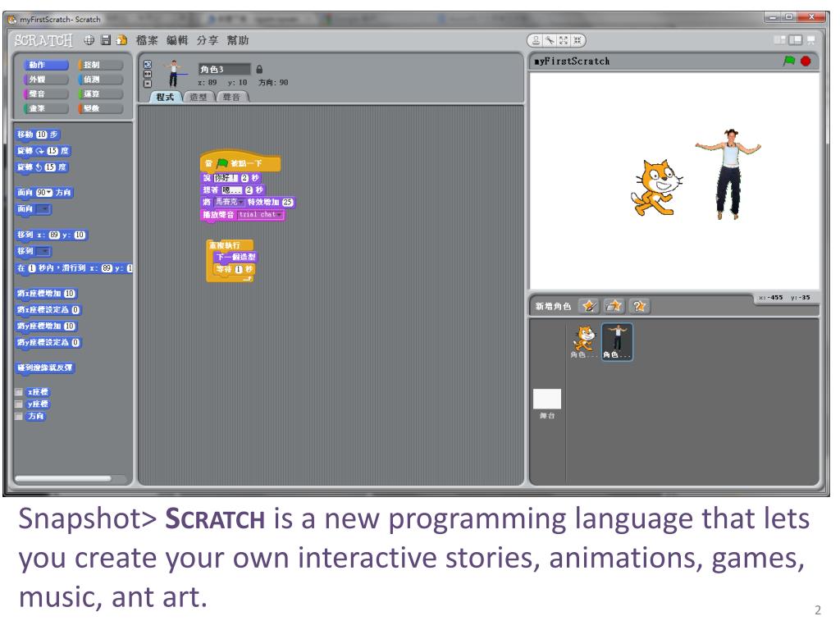Select the 變數 block category
This screenshot has height=630, width=840.
point(101,108)
